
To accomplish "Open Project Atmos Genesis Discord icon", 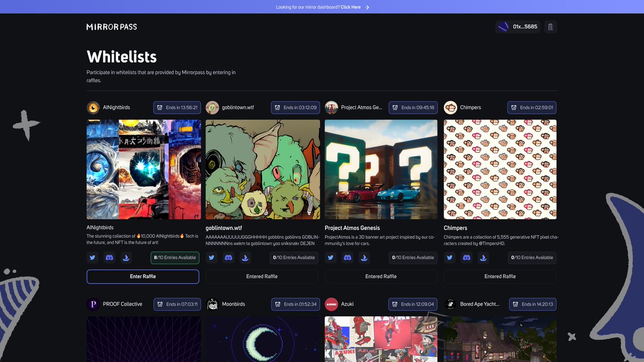I will click(x=348, y=258).
